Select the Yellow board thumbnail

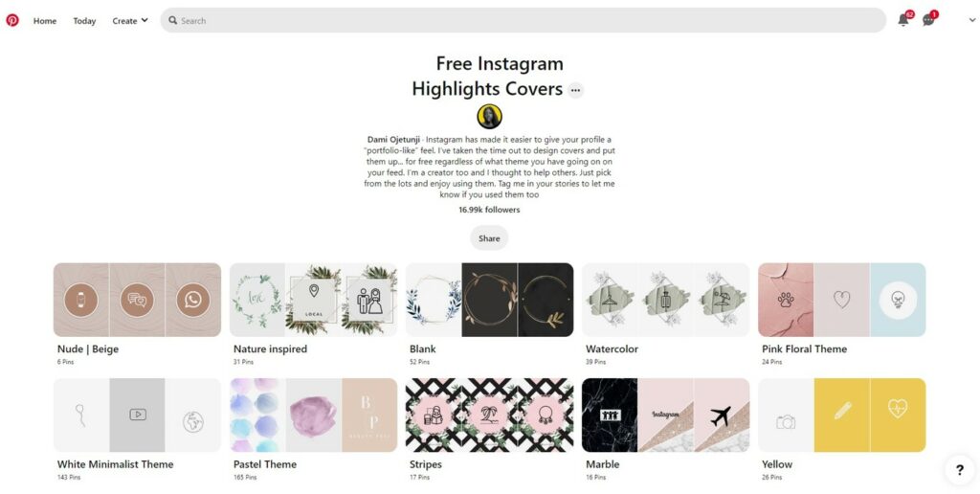coord(842,415)
